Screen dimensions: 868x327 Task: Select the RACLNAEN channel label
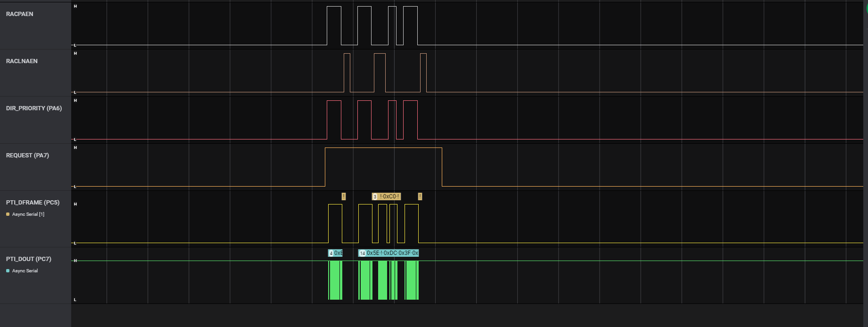coord(22,61)
